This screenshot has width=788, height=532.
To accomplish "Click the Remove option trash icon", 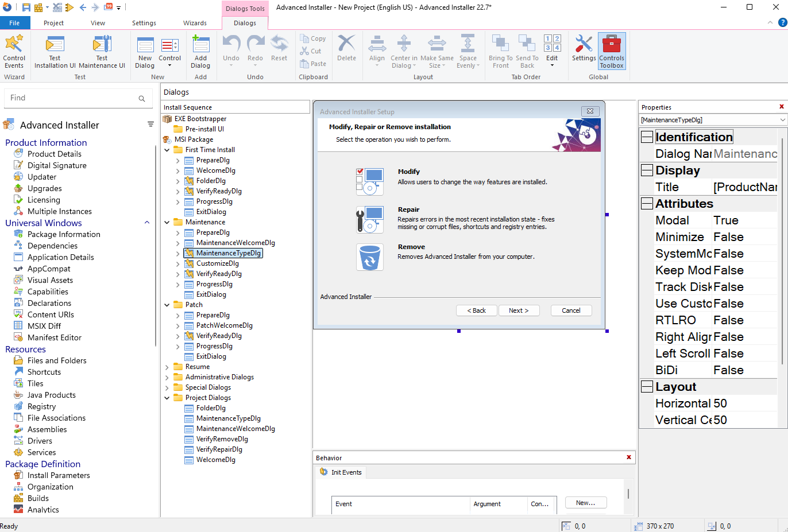I will point(369,257).
